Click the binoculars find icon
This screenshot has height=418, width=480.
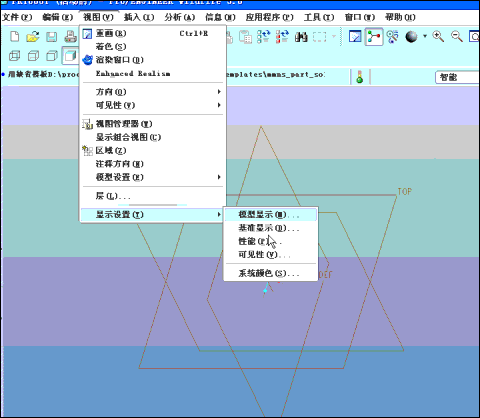[x=301, y=37]
